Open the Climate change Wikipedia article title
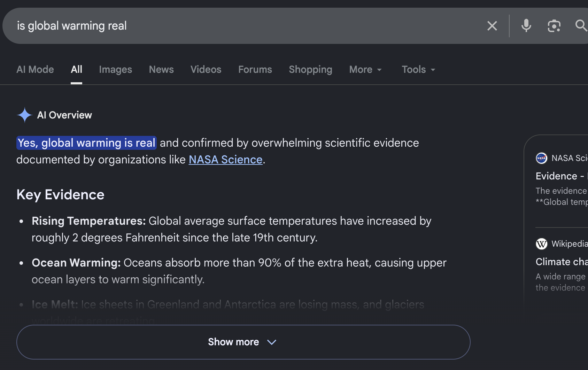 point(562,262)
